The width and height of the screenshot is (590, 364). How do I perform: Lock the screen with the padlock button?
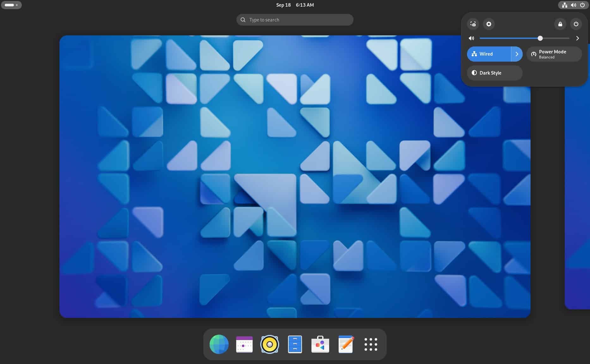pos(560,24)
